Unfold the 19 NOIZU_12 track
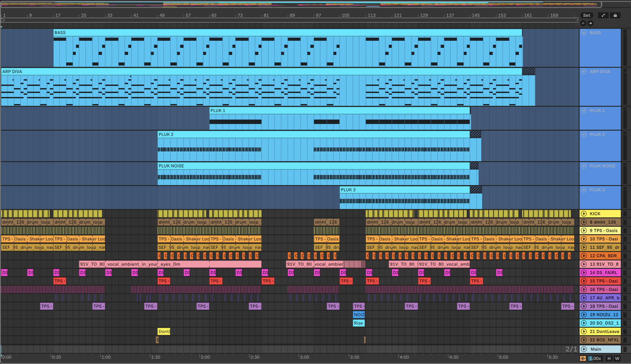Viewport: 631px width, 364px height. [x=584, y=314]
